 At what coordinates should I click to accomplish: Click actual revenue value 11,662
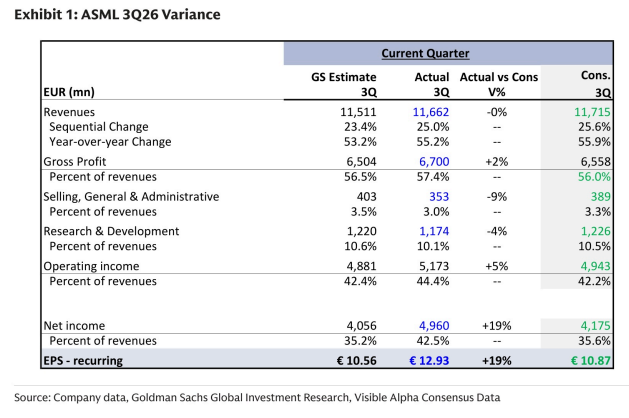[431, 112]
